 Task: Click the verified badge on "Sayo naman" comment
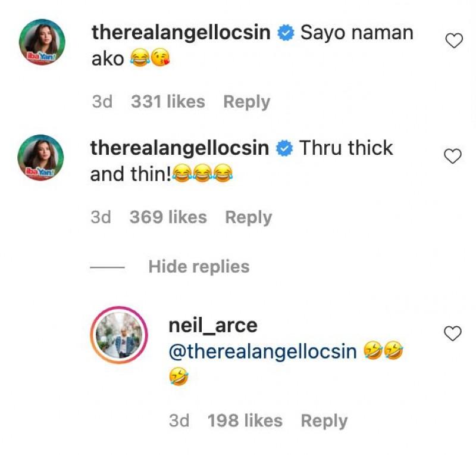pos(286,33)
